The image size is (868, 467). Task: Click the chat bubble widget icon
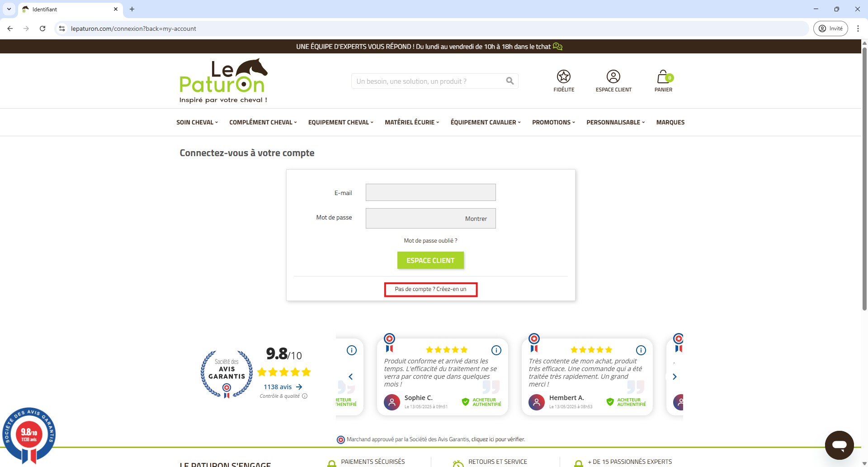(x=839, y=445)
